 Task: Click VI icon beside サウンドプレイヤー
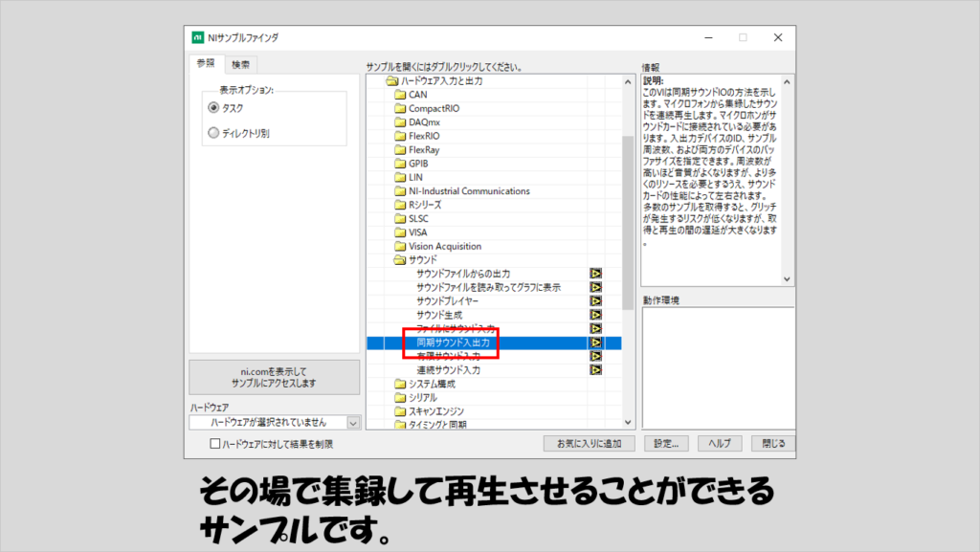595,301
